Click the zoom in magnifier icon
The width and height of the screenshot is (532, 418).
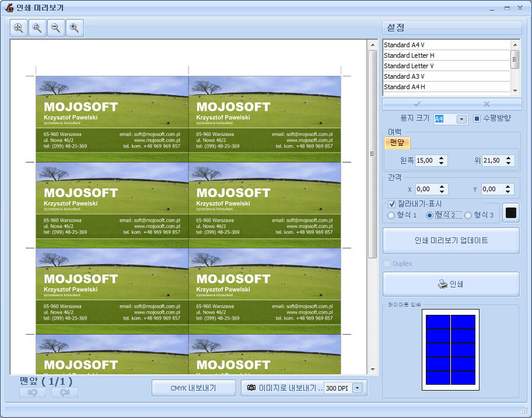click(x=75, y=28)
